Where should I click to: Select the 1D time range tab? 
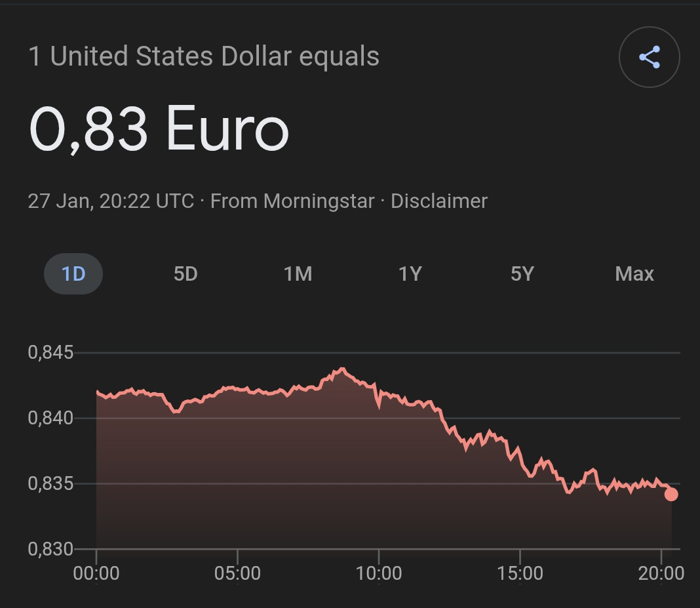click(x=73, y=274)
